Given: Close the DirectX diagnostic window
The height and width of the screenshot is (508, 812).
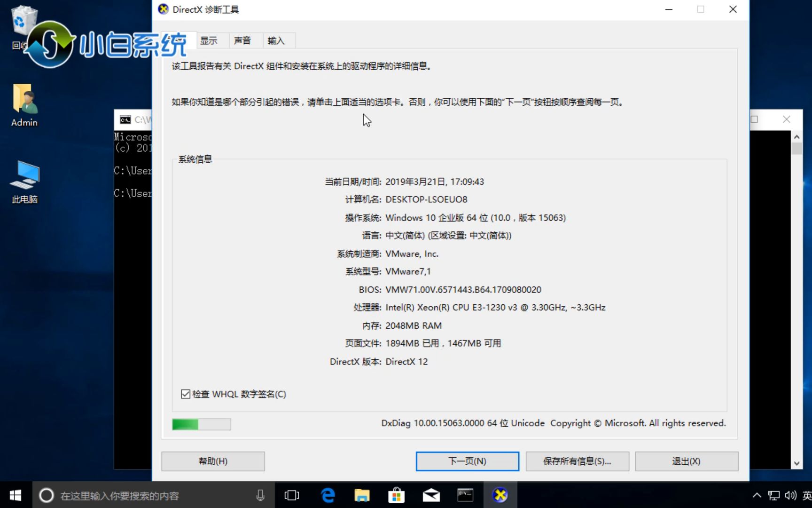Looking at the screenshot, I should pos(733,9).
